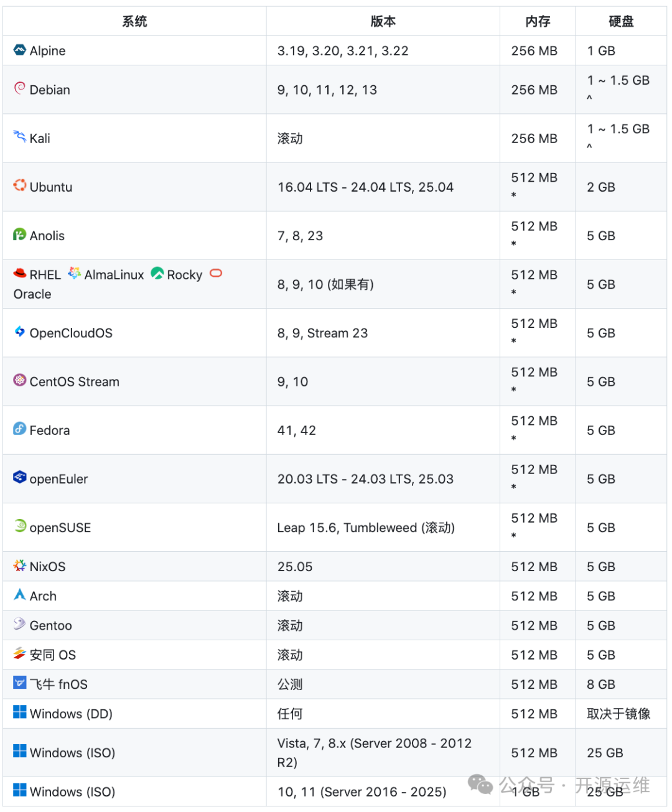Screen dimensions: 672x812
Task: Select the Ubuntu circle-of-friends icon
Action: [x=19, y=187]
